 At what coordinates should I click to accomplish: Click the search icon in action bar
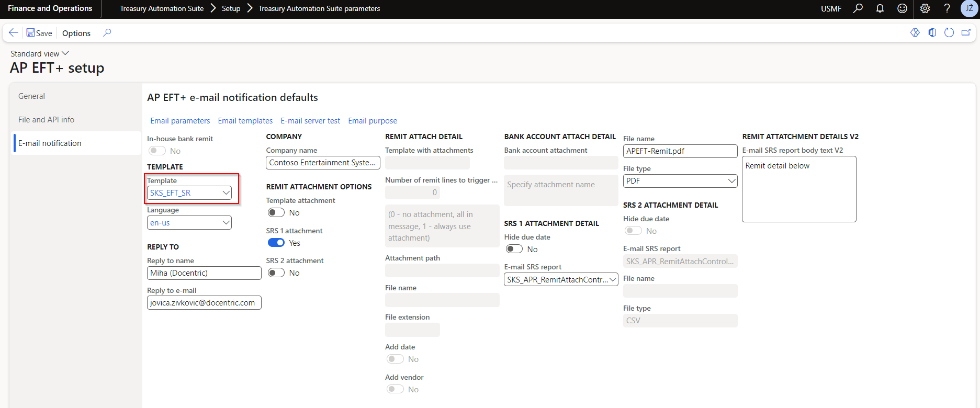(107, 32)
